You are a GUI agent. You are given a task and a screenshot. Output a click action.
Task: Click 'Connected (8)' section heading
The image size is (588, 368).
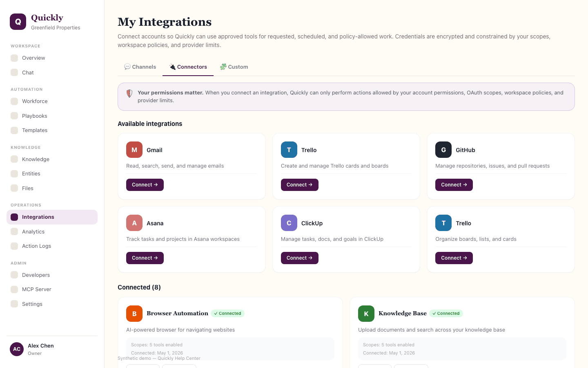139,287
